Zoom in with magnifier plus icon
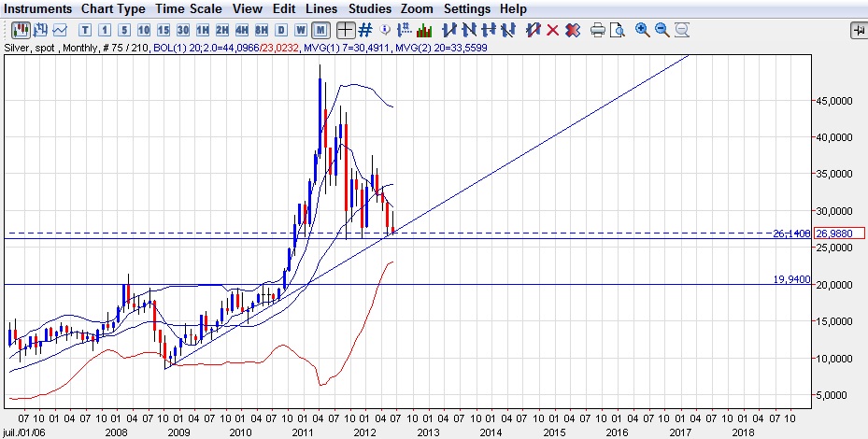The image size is (868, 439). pos(643,30)
